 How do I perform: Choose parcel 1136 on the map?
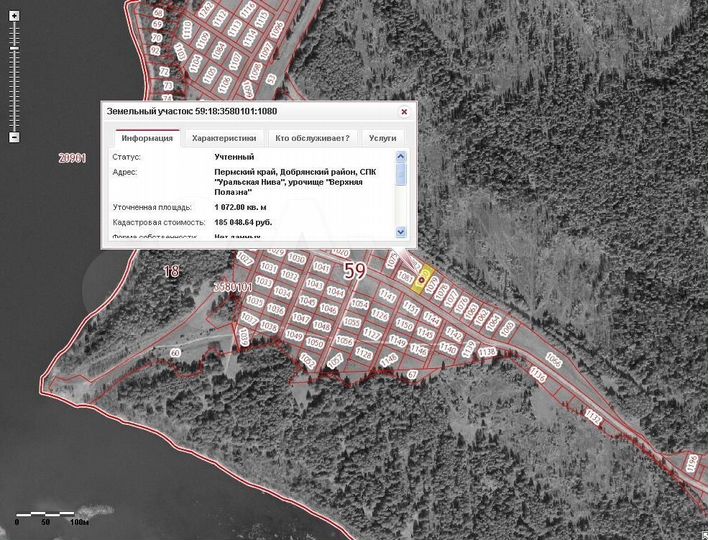(x=538, y=377)
